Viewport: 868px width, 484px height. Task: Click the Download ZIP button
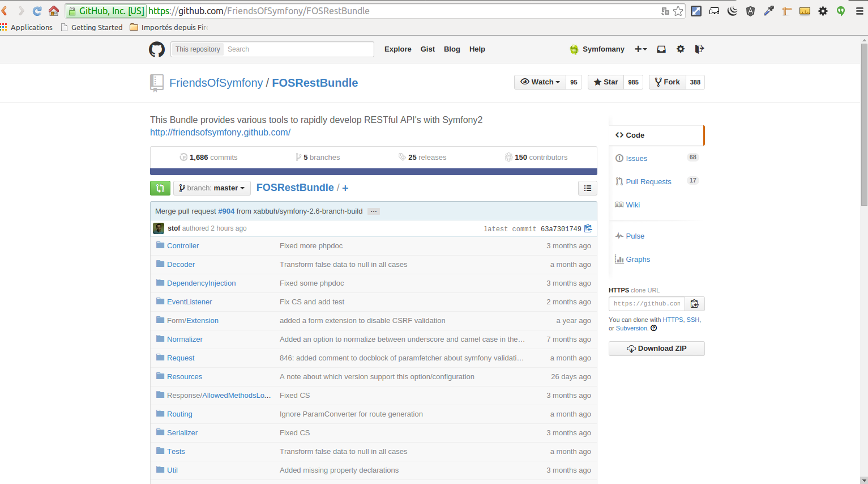tap(657, 349)
